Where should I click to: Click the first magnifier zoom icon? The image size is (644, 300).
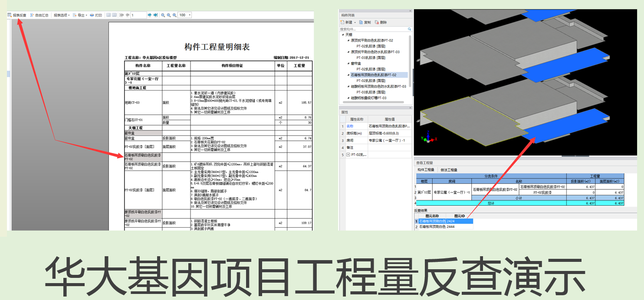tap(163, 15)
